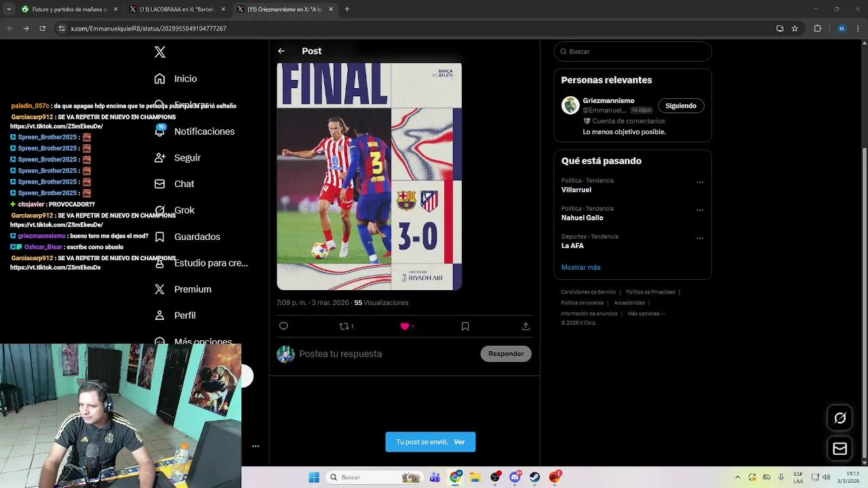The height and width of the screenshot is (488, 868).
Task: Click the 55 Visualizaciones count
Action: tap(381, 303)
